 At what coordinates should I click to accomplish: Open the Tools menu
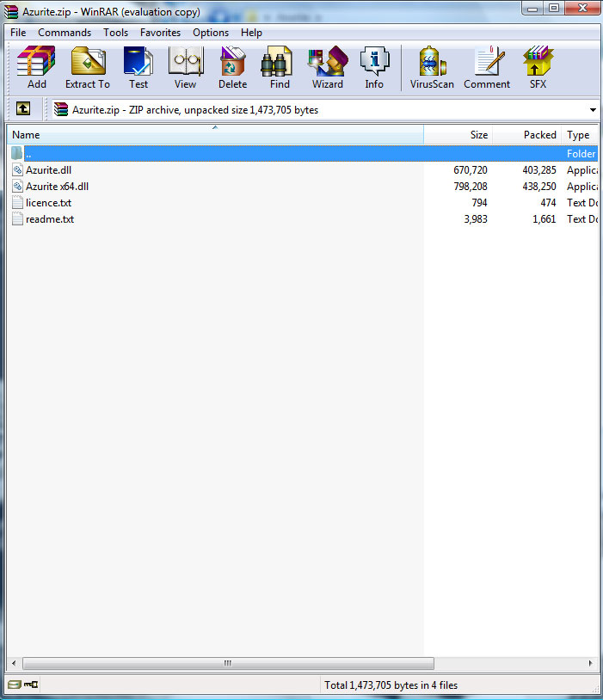point(115,33)
